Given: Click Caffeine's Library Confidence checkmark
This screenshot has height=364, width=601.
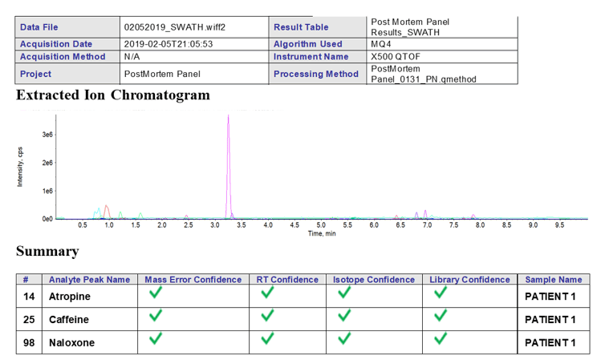Looking at the screenshot, I should (x=439, y=317).
